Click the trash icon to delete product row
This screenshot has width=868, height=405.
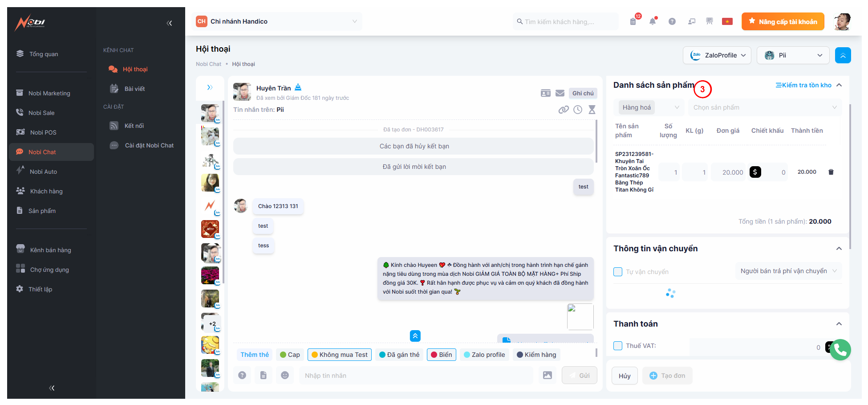831,172
